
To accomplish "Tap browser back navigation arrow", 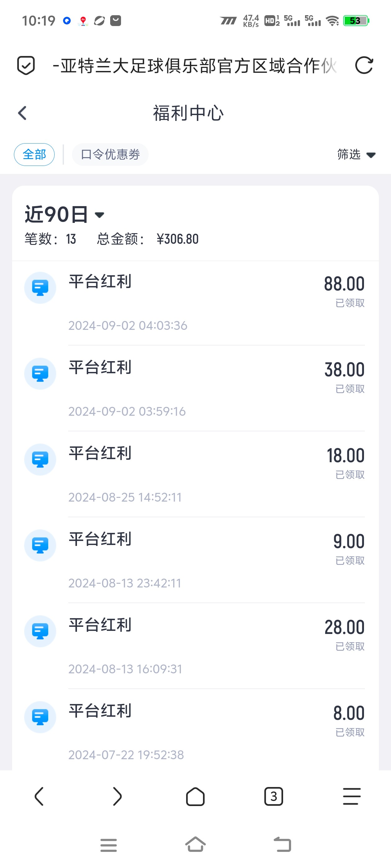I will click(39, 797).
